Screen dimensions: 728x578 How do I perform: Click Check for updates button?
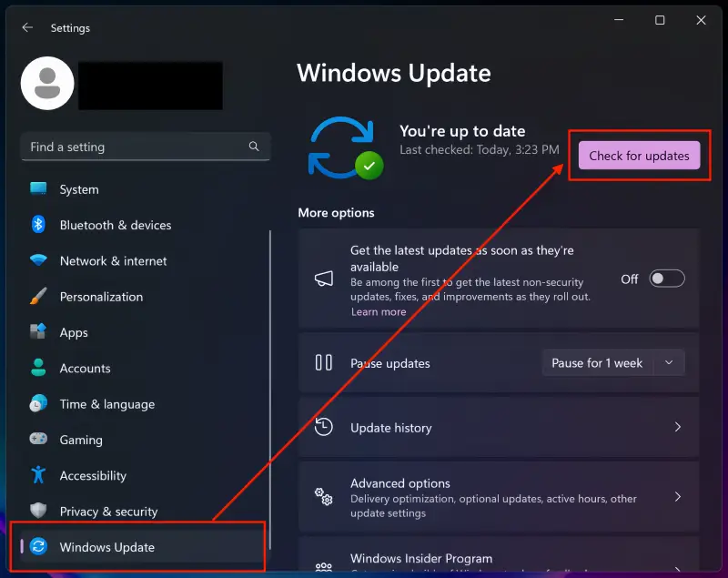click(639, 156)
